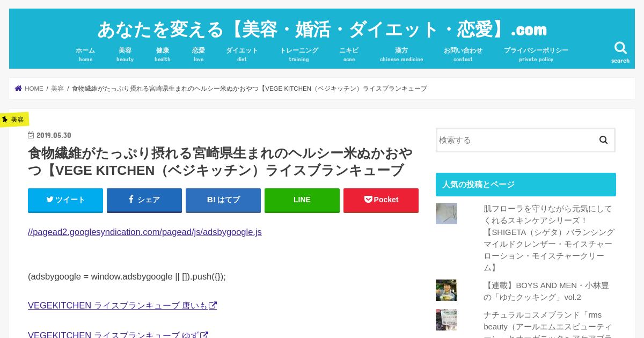Image resolution: width=644 pixels, height=338 pixels.
Task: Click the article title heading
Action: click(221, 161)
